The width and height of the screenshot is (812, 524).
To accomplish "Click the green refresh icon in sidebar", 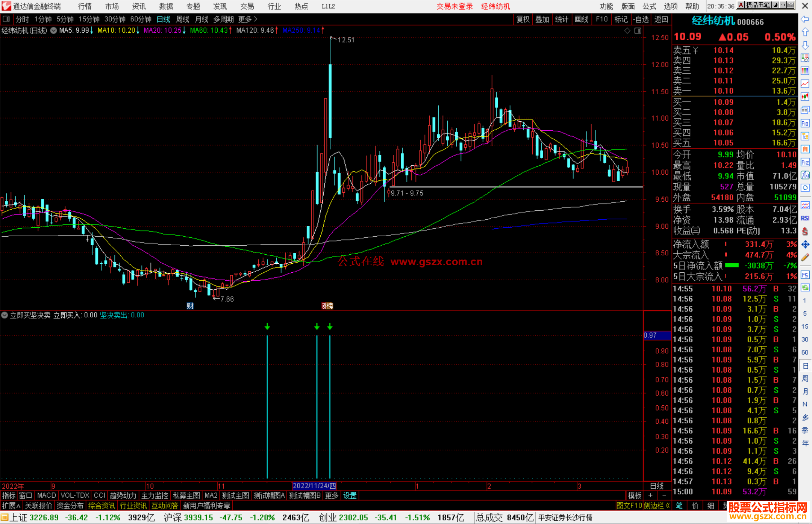I will tap(805, 288).
